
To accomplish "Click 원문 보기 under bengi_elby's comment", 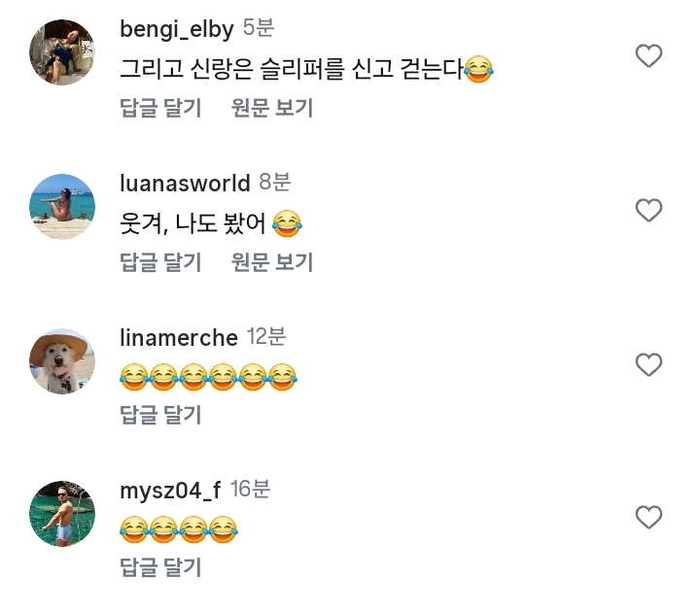I will tap(272, 108).
